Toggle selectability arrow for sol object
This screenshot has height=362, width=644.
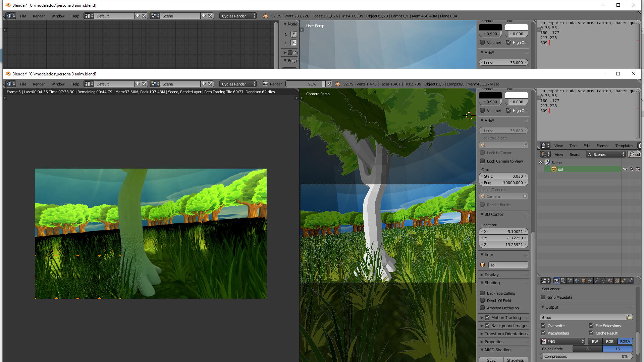(632, 169)
